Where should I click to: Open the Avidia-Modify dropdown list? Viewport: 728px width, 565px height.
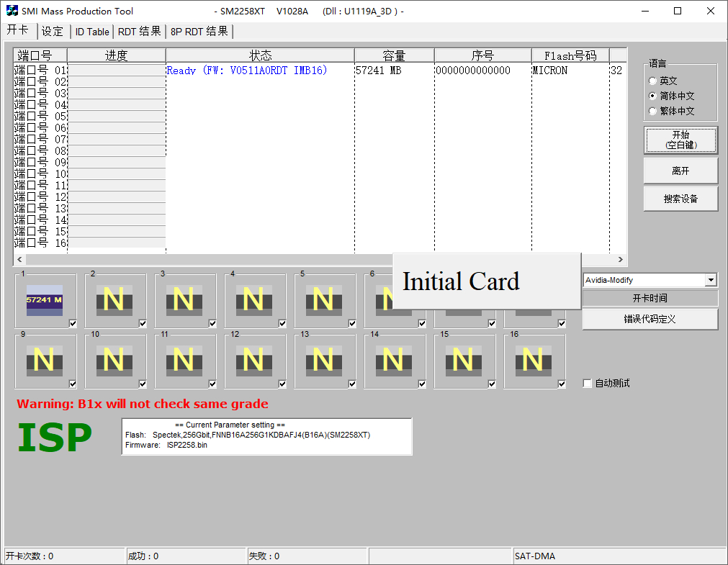pos(711,280)
